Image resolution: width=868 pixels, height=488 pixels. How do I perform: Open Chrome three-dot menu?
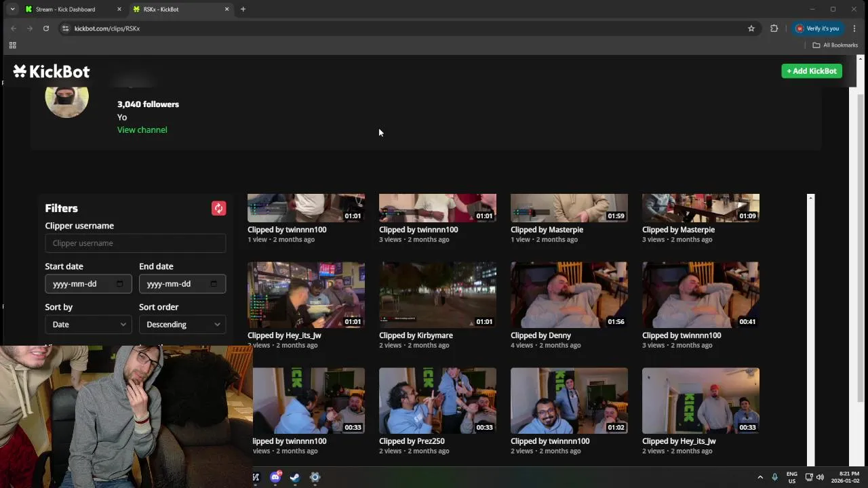(x=854, y=28)
